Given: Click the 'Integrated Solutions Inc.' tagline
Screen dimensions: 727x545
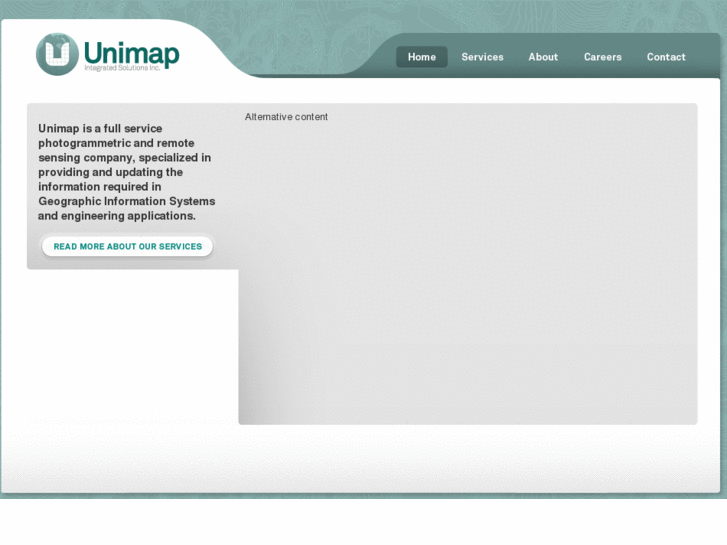Looking at the screenshot, I should coord(122,68).
